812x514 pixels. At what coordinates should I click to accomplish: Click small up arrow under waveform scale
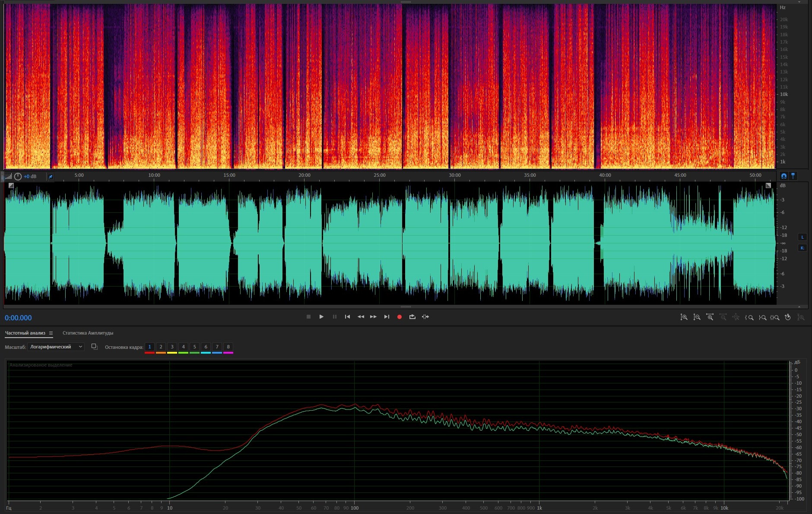point(799,306)
